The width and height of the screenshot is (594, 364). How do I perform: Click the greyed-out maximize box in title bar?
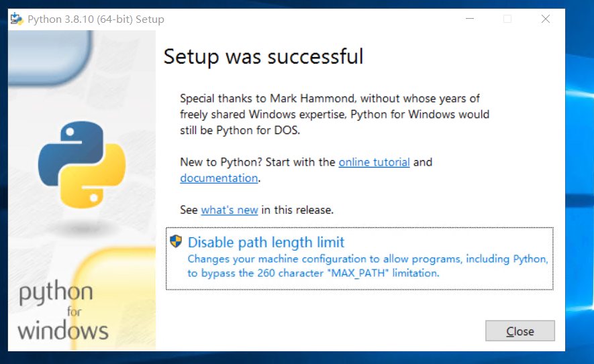tap(507, 19)
